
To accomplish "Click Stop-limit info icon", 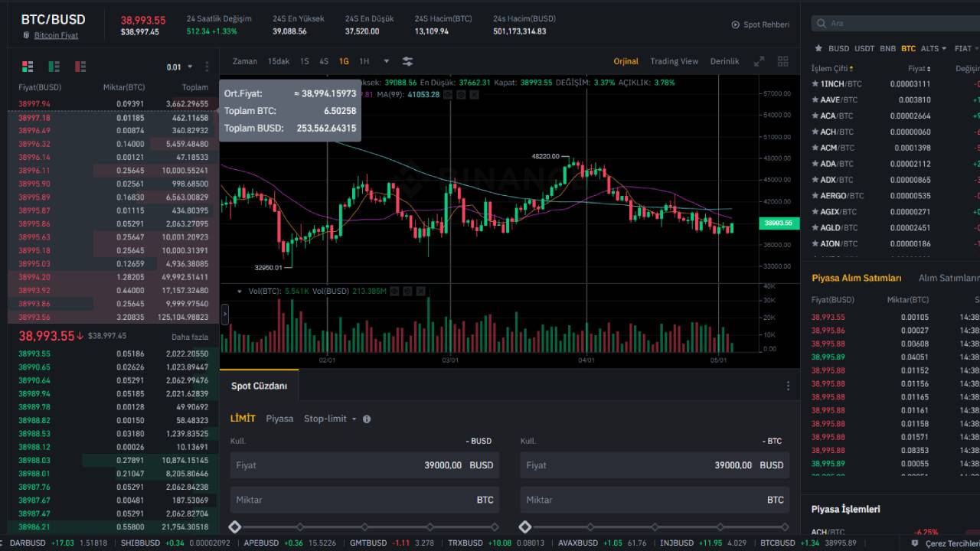I will (x=367, y=419).
